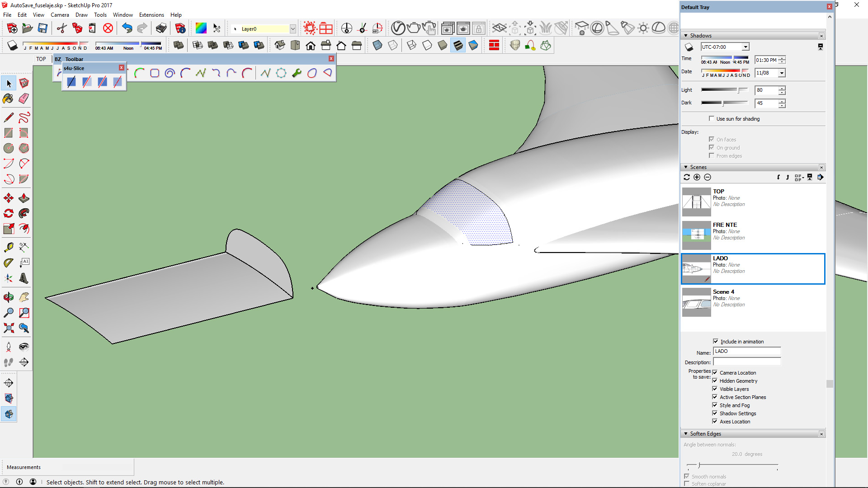This screenshot has height=488, width=868.
Task: Click the Add Scene plus icon
Action: [x=697, y=178]
